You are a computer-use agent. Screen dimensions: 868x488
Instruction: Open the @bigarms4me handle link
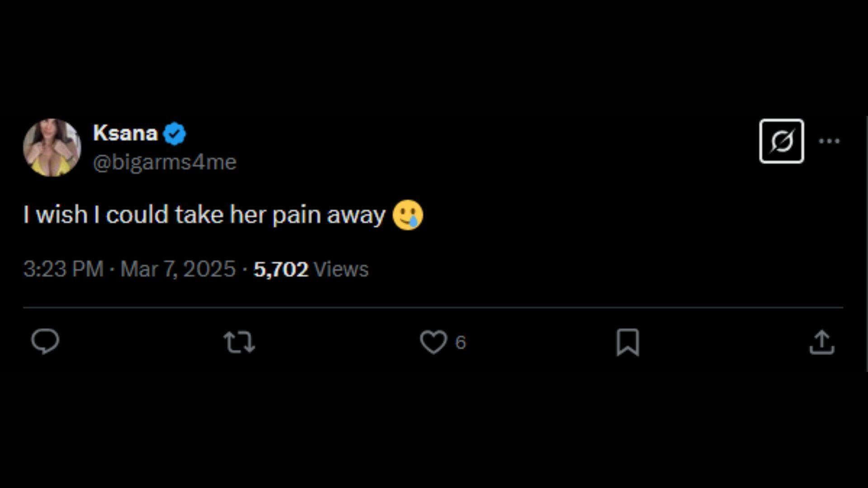(165, 162)
